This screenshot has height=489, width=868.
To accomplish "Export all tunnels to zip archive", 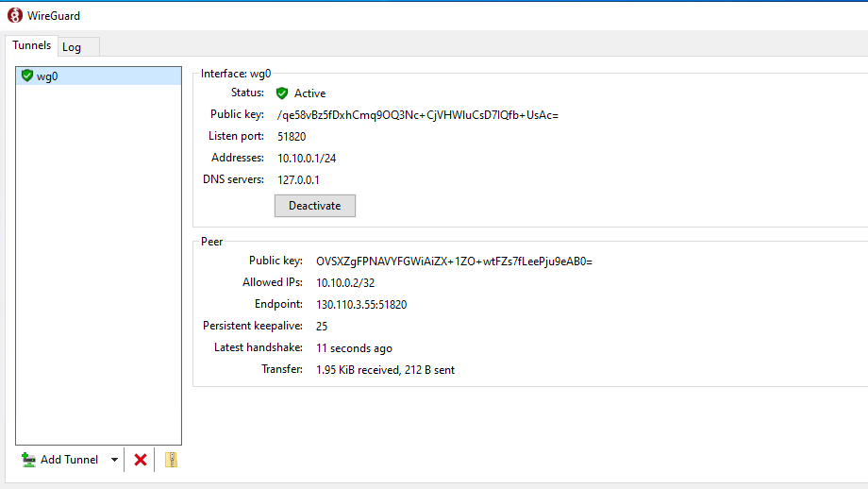I will point(171,460).
